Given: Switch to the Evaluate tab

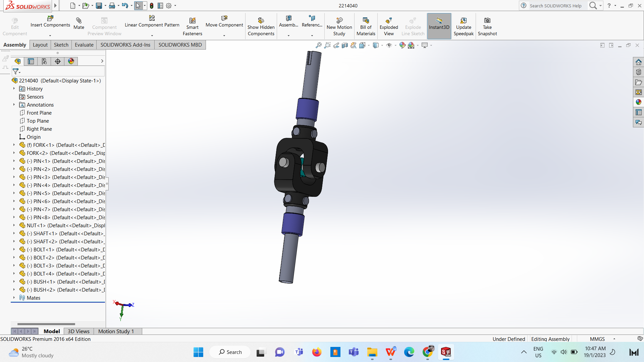Looking at the screenshot, I should (84, 45).
